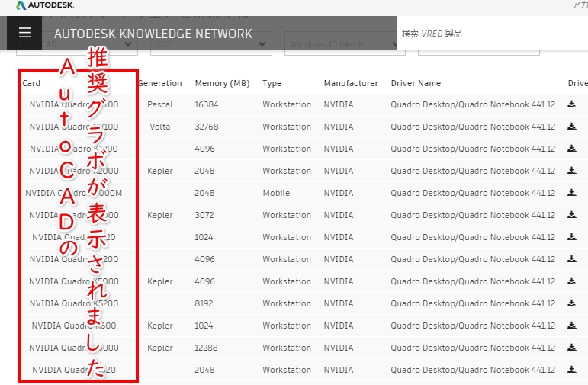This screenshot has width=588, height=385.
Task: Click Workstation type in the Volta row
Action: click(287, 127)
